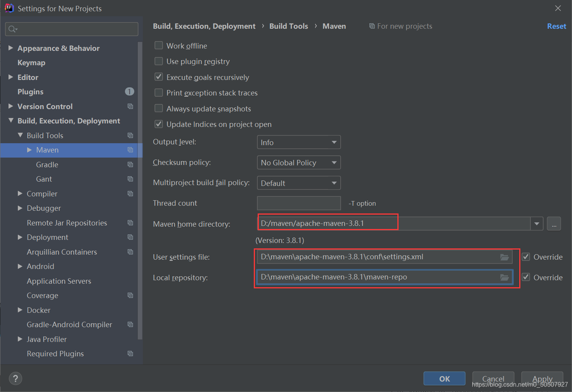The image size is (572, 392).
Task: Expand Appearance & Behavior tree node
Action: 11,48
